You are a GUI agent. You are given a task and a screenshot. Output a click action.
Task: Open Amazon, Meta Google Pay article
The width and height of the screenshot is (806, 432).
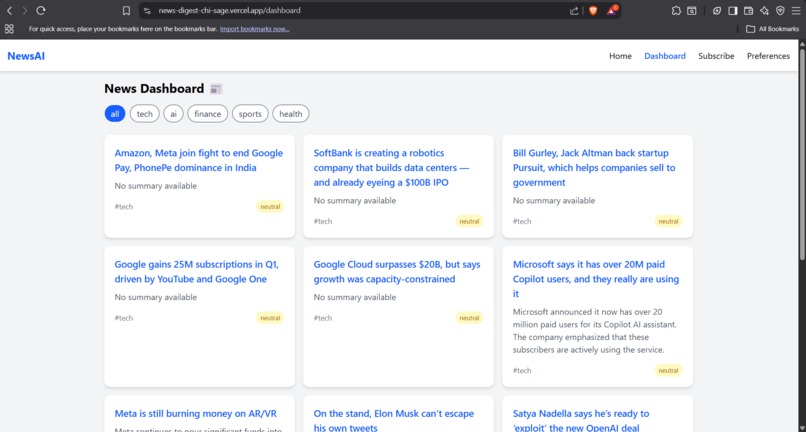198,160
